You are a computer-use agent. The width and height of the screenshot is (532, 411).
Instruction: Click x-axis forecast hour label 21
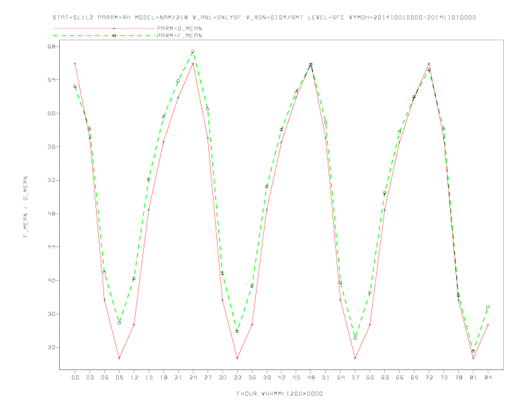(178, 377)
